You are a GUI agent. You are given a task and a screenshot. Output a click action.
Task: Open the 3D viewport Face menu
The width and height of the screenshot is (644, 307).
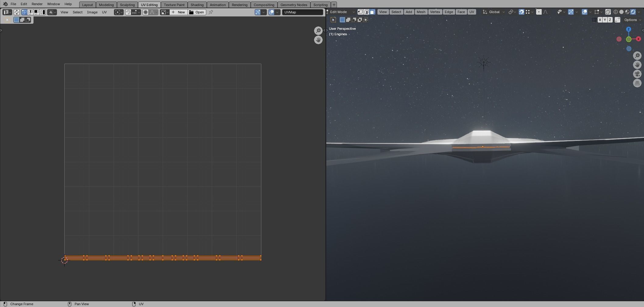(461, 12)
